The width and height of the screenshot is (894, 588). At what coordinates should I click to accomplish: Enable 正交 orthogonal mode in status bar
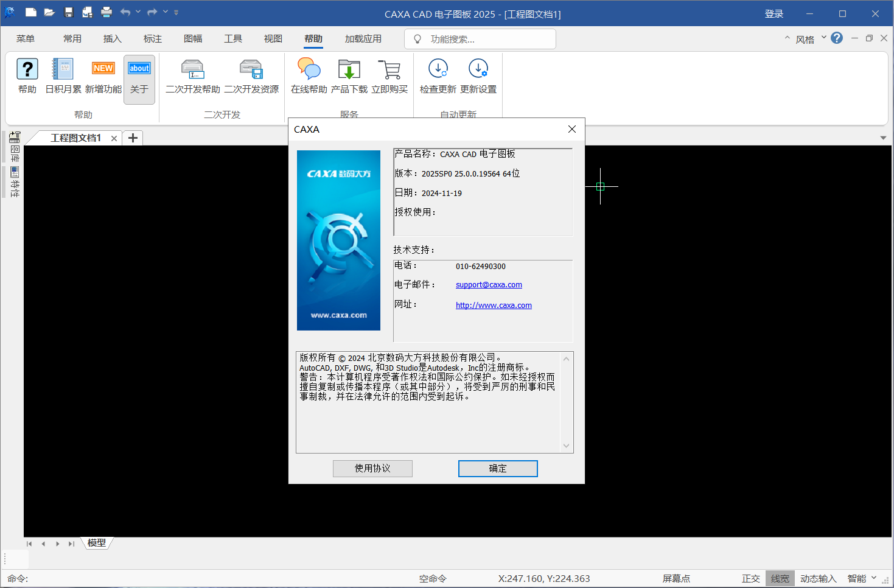751,578
